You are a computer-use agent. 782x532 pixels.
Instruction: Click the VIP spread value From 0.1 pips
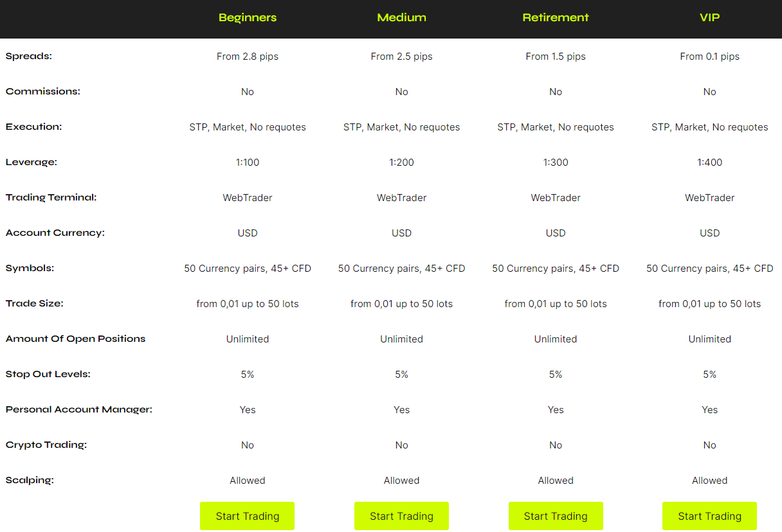click(x=709, y=57)
